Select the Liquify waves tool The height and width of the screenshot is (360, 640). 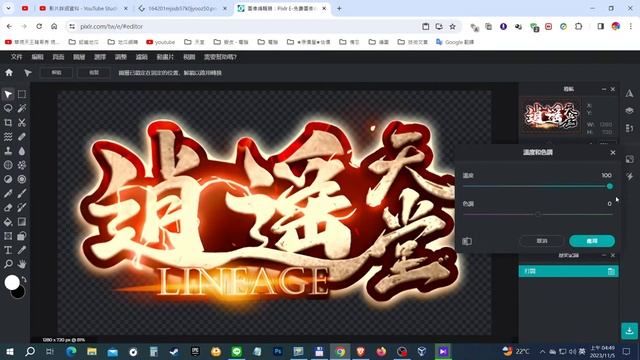[8, 137]
